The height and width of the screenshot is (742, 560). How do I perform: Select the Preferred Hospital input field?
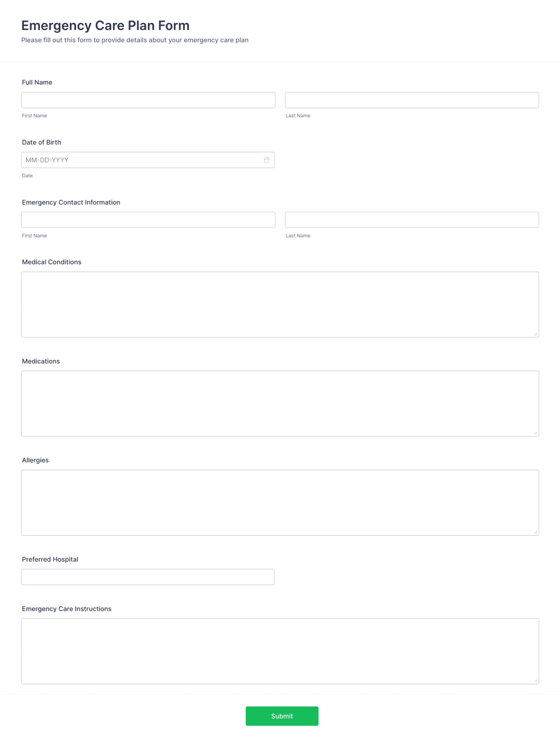pos(148,577)
